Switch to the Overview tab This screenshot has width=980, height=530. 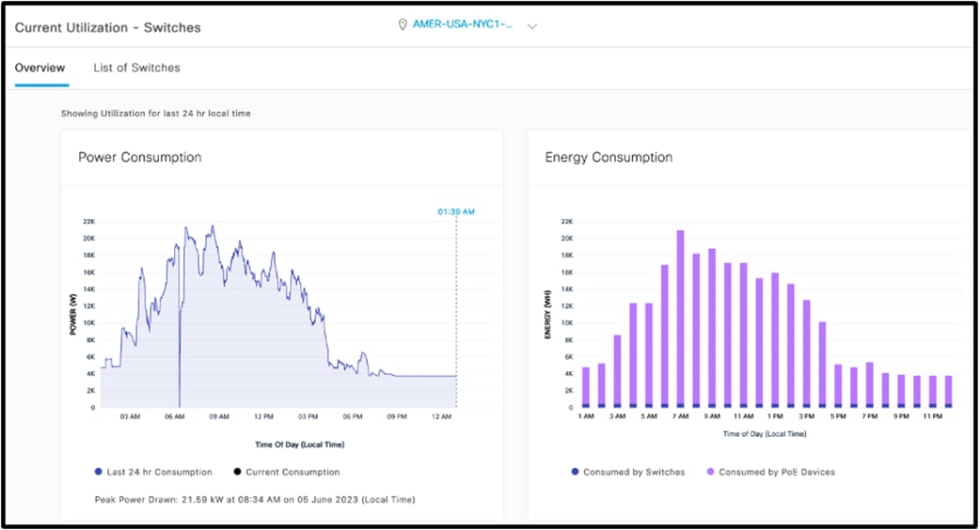[x=40, y=68]
